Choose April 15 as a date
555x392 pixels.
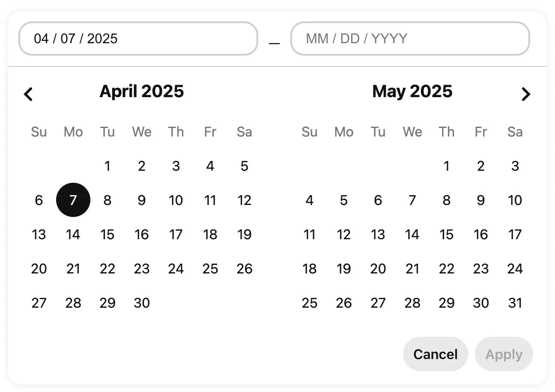(x=107, y=235)
